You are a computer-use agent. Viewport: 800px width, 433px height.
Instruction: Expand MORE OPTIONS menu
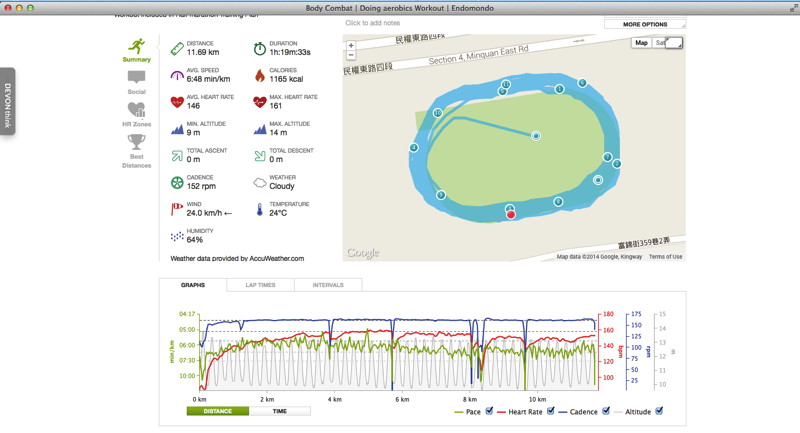[x=645, y=24]
